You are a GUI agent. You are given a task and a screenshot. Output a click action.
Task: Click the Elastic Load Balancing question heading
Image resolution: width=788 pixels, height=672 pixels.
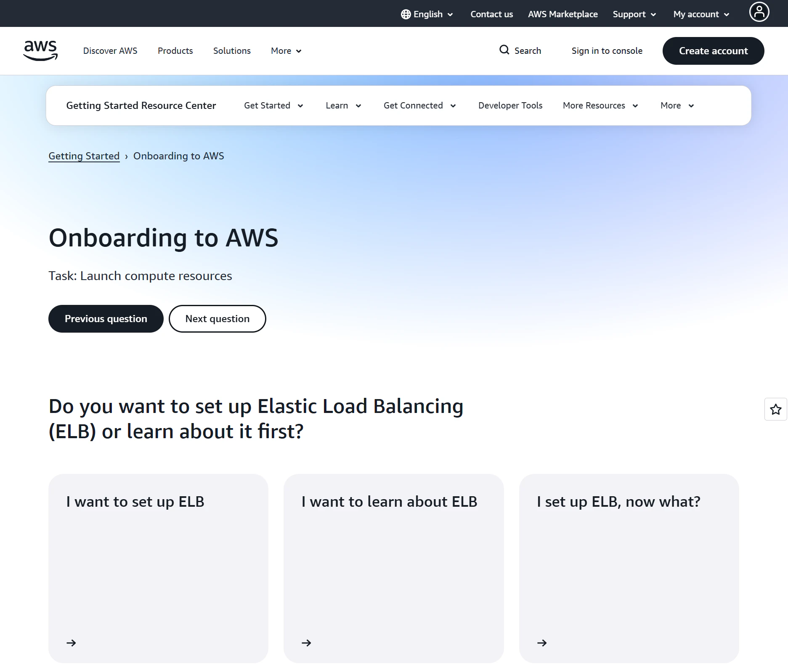pos(256,419)
